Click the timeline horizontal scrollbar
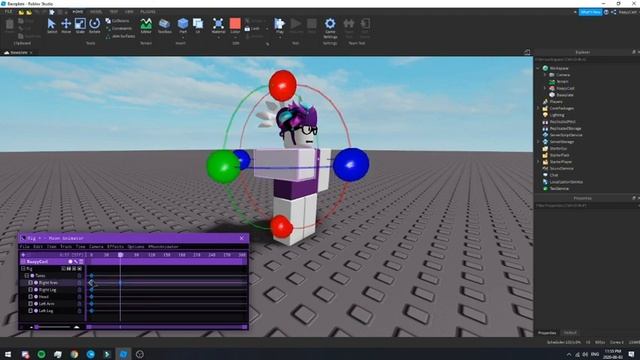This screenshot has width=640, height=360. tap(167, 327)
